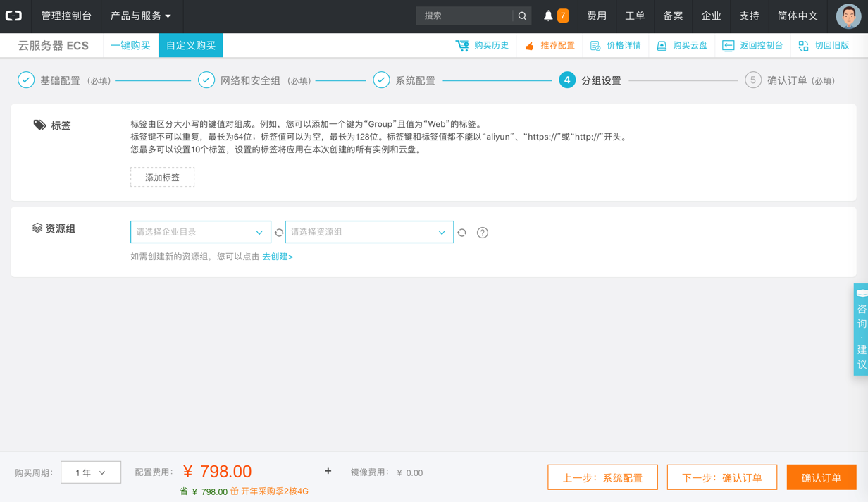Go to step 系统配置

click(404, 80)
